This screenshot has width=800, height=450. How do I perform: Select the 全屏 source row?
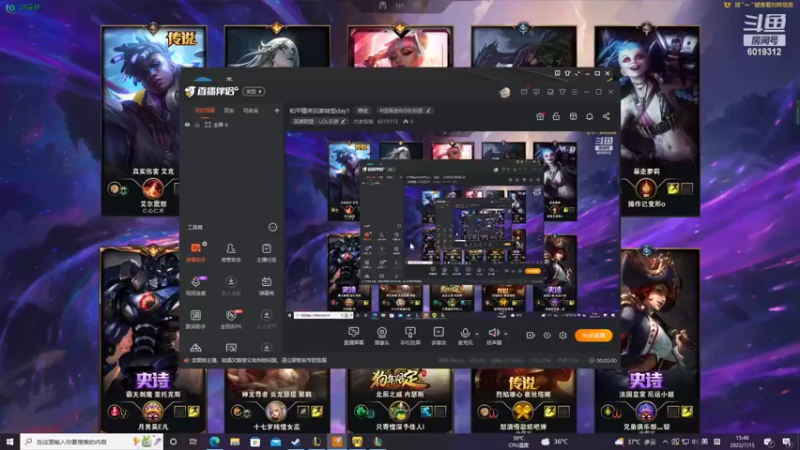pos(232,124)
